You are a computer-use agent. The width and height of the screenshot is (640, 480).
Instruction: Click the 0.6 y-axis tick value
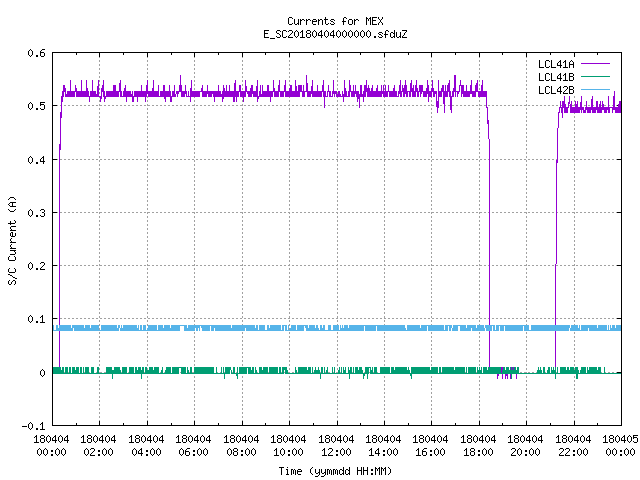click(36, 53)
